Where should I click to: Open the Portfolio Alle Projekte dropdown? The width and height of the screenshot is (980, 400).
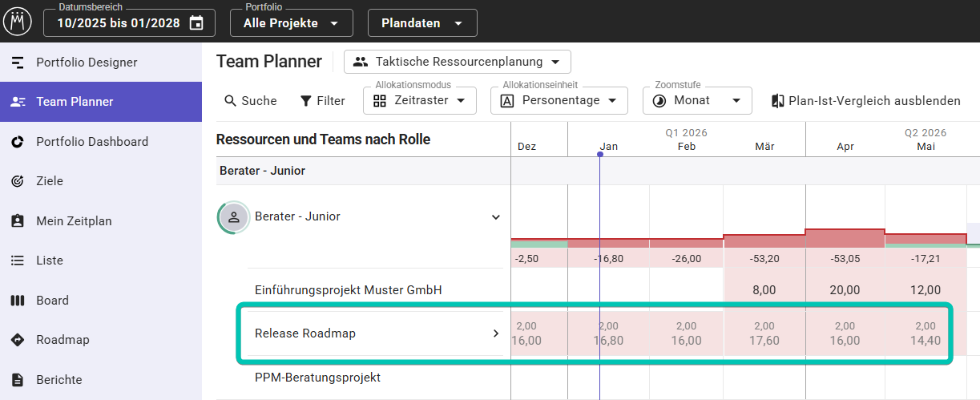[x=291, y=23]
